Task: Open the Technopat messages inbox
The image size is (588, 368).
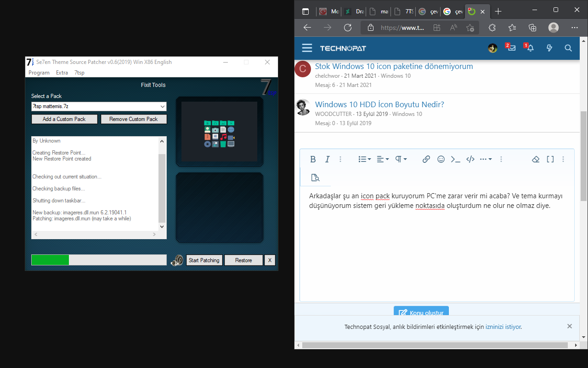Action: (511, 47)
